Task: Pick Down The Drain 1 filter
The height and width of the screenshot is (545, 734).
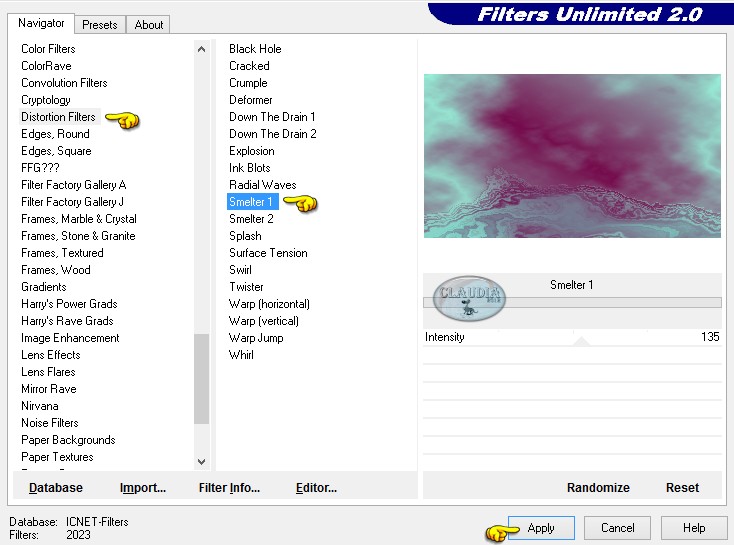Action: point(272,117)
